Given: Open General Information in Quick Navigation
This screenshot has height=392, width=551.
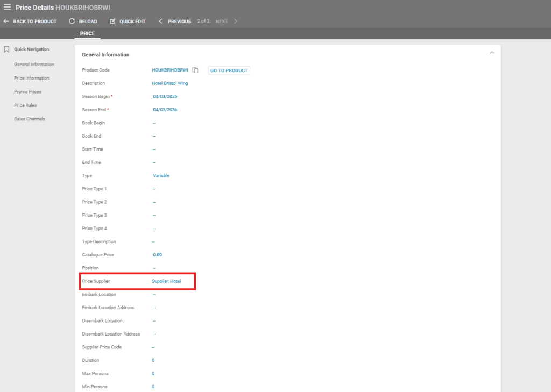Looking at the screenshot, I should [x=34, y=65].
